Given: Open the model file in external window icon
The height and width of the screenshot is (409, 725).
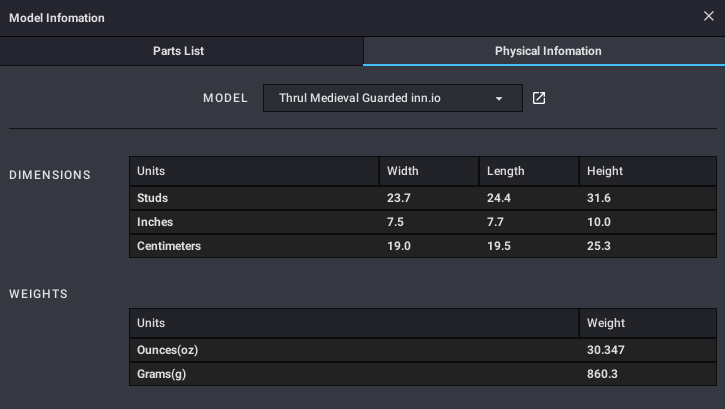Looking at the screenshot, I should [539, 99].
